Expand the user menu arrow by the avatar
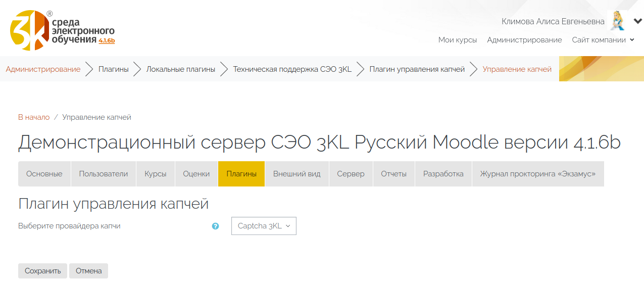 637,21
